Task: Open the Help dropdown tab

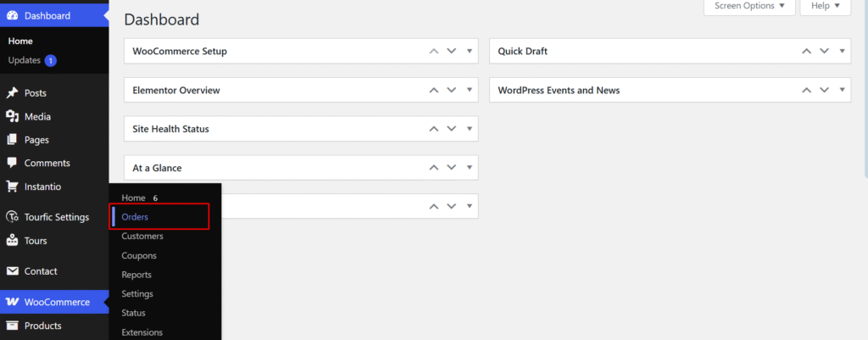Action: point(826,6)
